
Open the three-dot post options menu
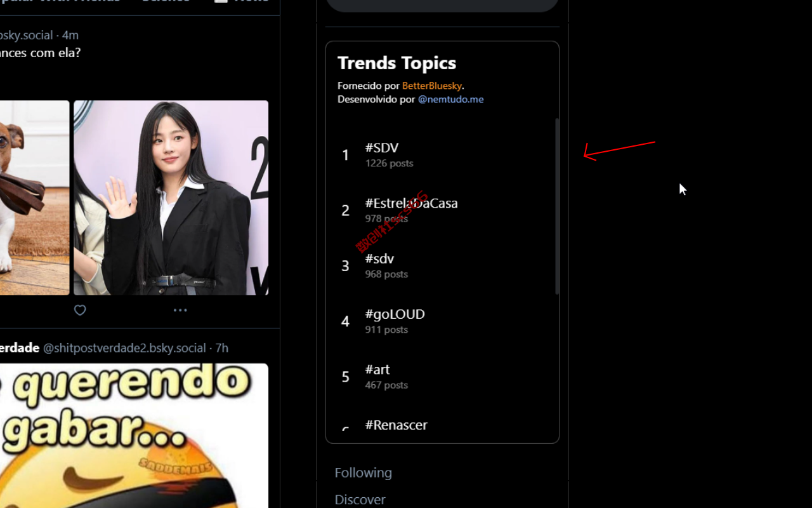[180, 311]
